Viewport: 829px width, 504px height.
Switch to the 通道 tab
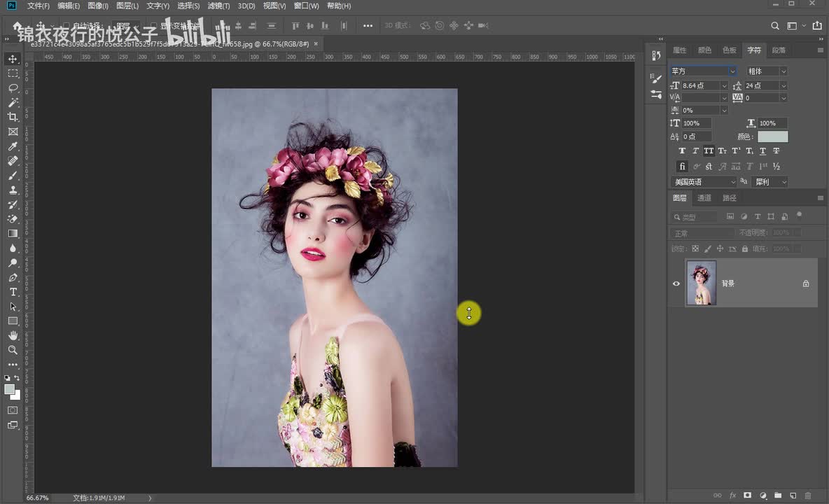point(704,198)
